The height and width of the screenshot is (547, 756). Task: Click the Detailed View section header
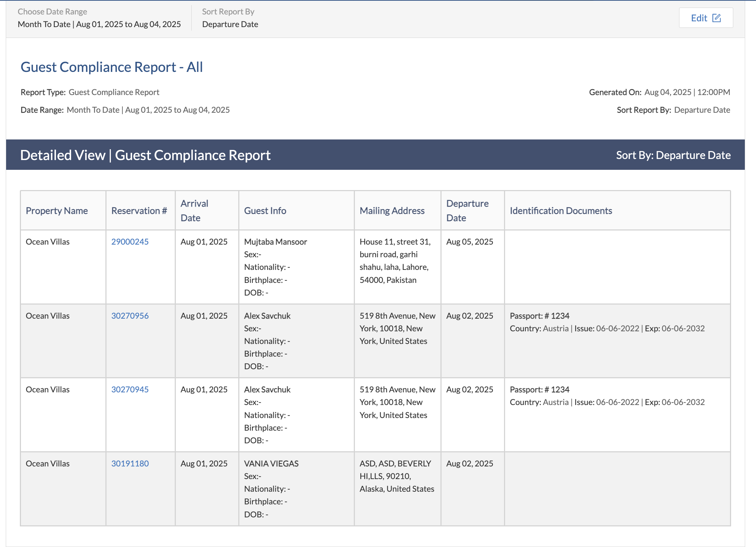(145, 155)
